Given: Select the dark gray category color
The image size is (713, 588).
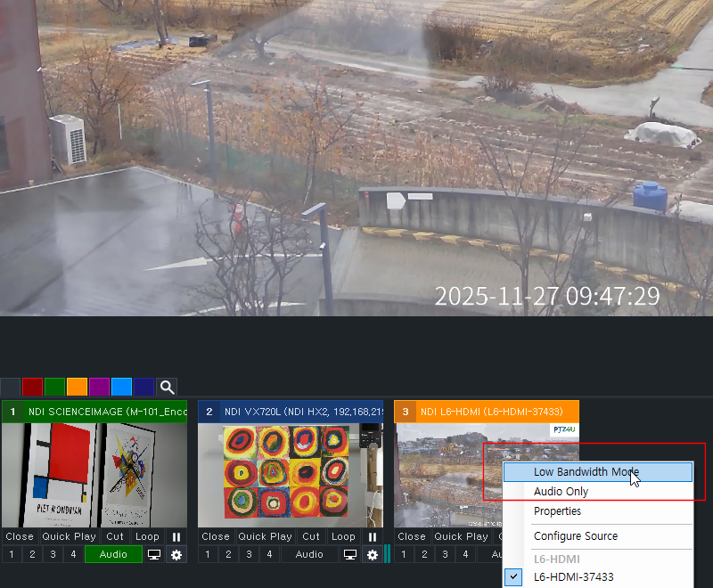Looking at the screenshot, I should tap(10, 388).
